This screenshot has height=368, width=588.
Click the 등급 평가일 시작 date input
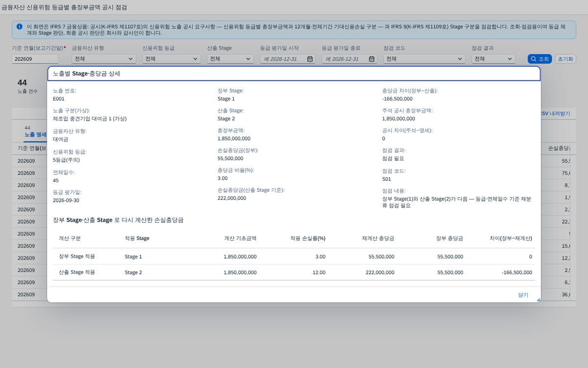pyautogui.click(x=283, y=59)
